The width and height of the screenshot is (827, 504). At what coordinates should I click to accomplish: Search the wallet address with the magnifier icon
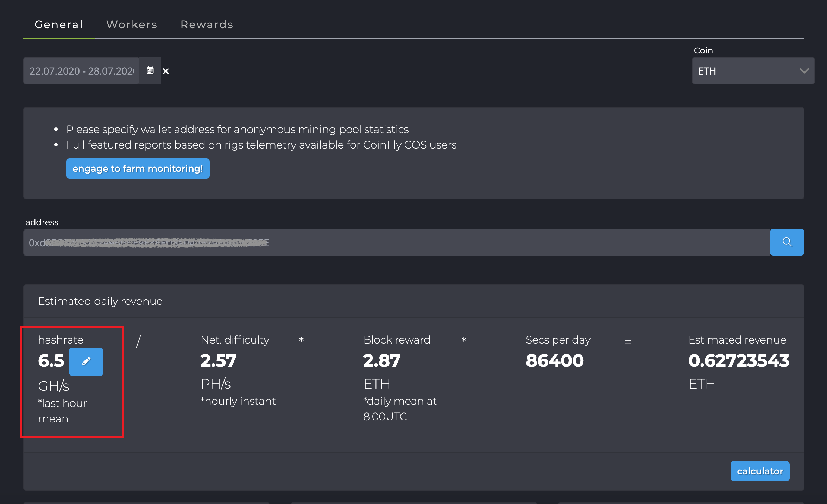pos(787,242)
